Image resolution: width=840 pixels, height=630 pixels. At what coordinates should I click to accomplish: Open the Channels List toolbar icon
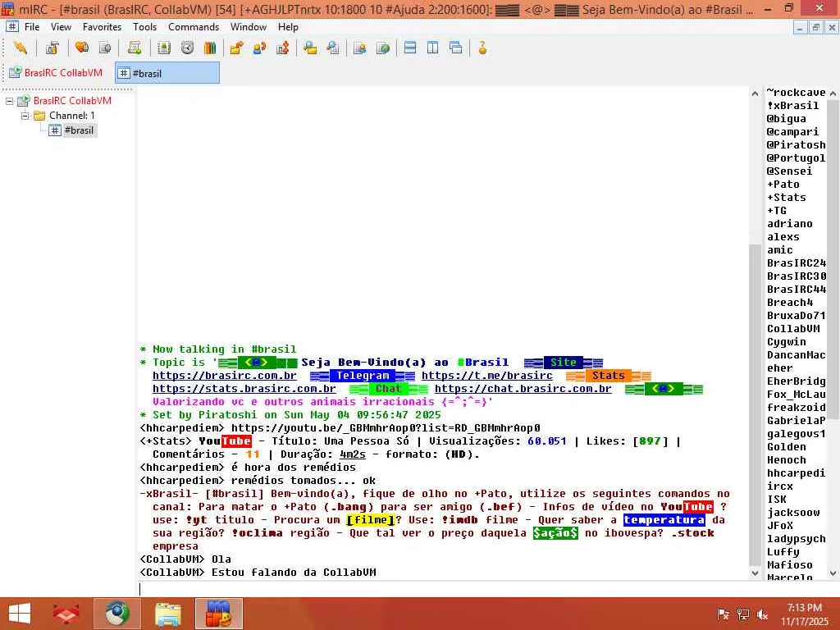coord(105,48)
